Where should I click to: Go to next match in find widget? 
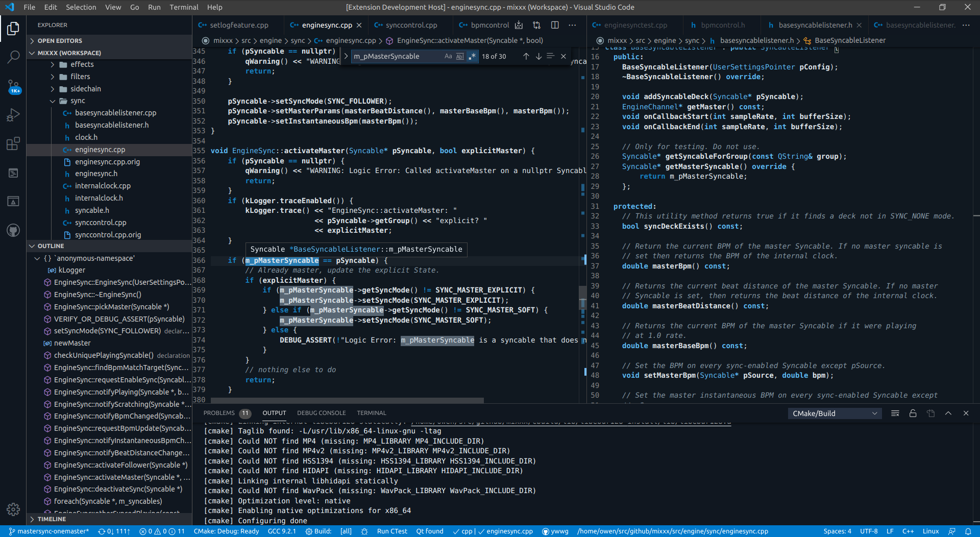538,56
